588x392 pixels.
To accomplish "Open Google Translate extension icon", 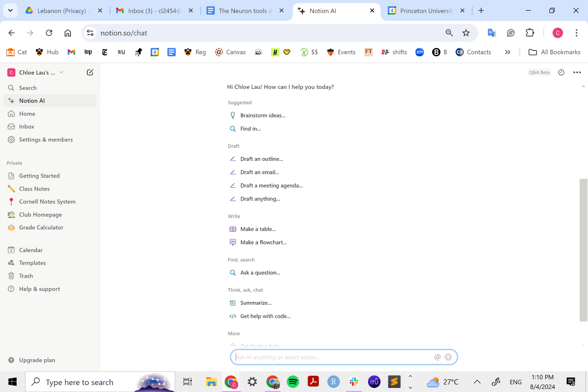I will click(492, 33).
